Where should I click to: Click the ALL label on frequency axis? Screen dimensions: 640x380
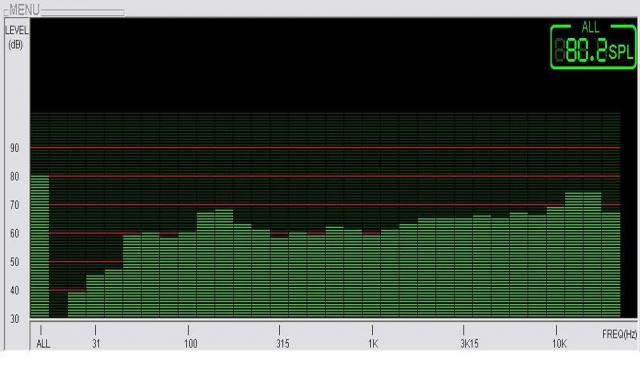click(43, 344)
